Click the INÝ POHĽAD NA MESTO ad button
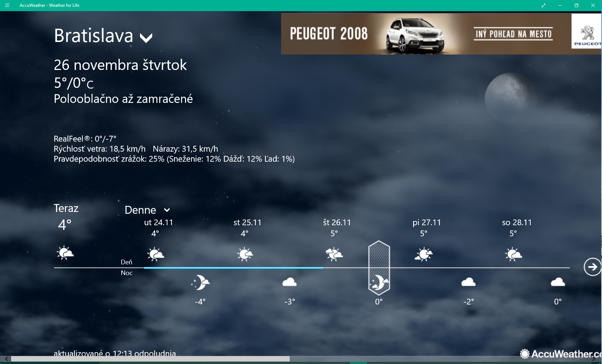The height and width of the screenshot is (364, 602). 513,34
